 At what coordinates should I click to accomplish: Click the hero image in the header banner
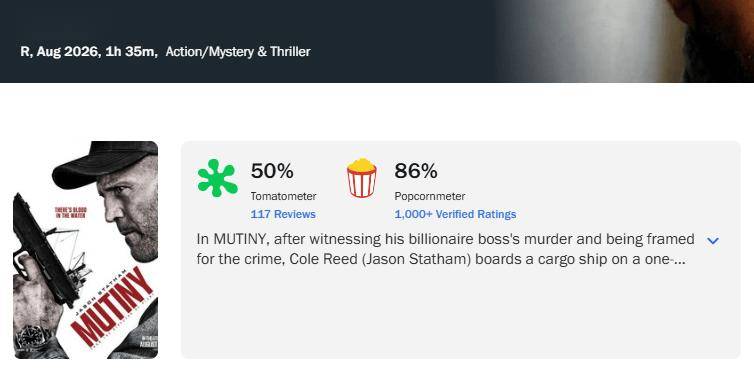pos(625,41)
